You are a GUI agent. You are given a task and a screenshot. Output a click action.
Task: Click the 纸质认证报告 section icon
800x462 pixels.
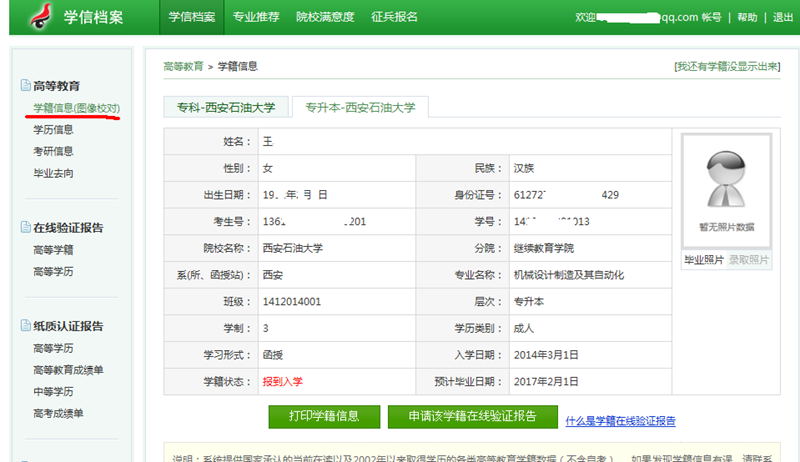point(25,326)
